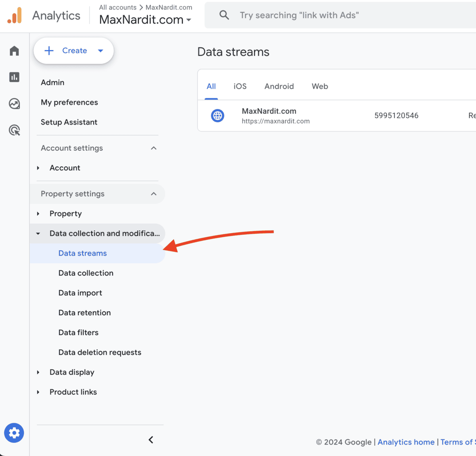Click the Analytics product name
Viewport: 476px width, 456px height.
pos(56,15)
